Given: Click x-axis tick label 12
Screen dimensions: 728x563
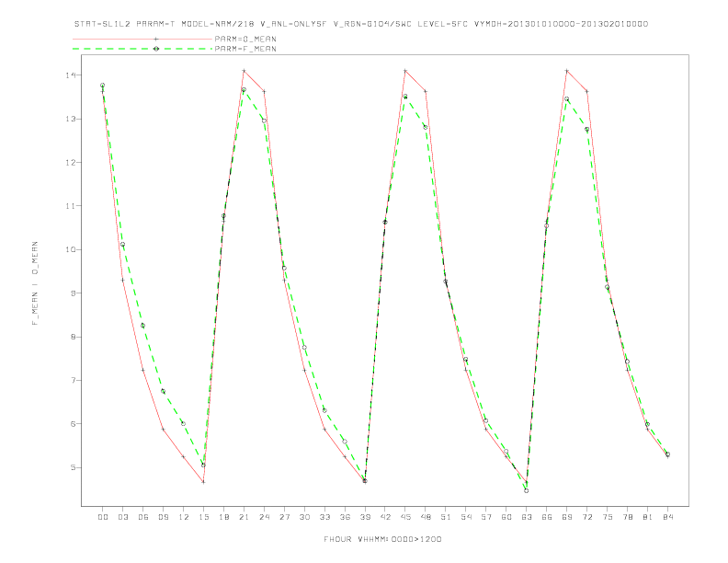Looking at the screenshot, I should [x=184, y=517].
